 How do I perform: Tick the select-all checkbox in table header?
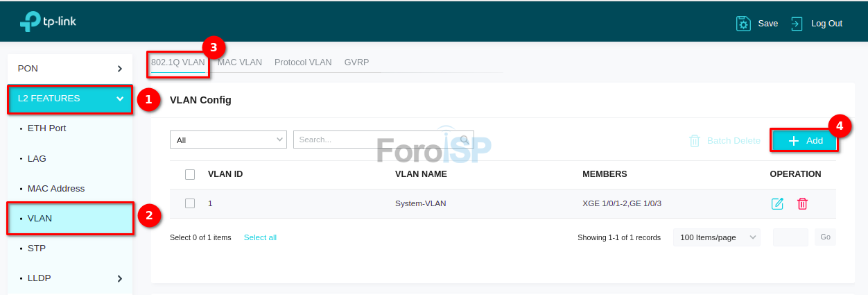(190, 174)
